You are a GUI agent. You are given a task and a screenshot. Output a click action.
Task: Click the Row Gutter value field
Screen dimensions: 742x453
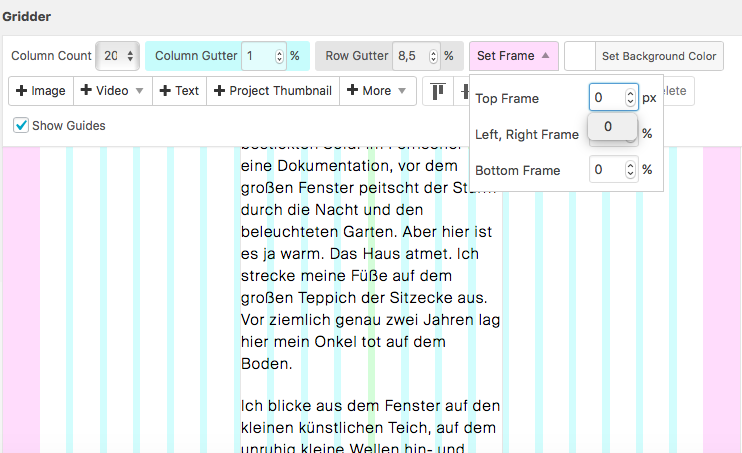[408, 57]
